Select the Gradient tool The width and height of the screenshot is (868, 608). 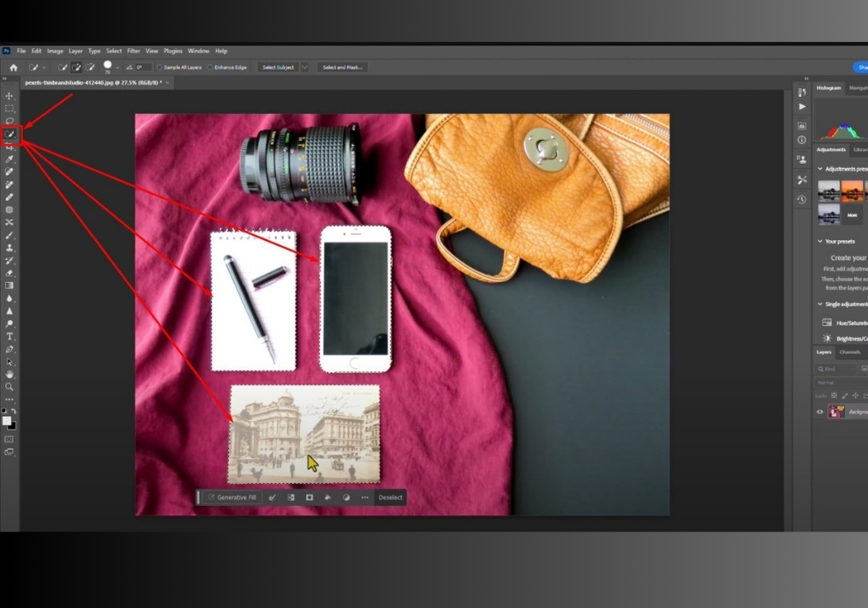pyautogui.click(x=9, y=286)
